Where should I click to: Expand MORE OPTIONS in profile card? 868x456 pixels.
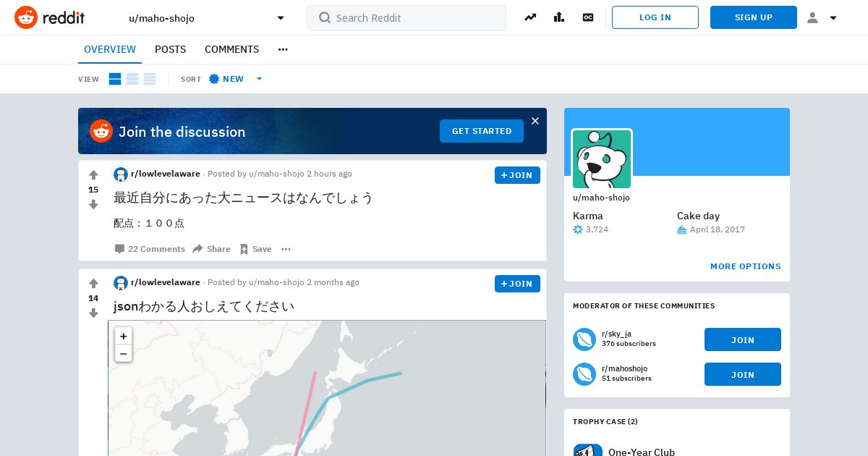pyautogui.click(x=746, y=266)
